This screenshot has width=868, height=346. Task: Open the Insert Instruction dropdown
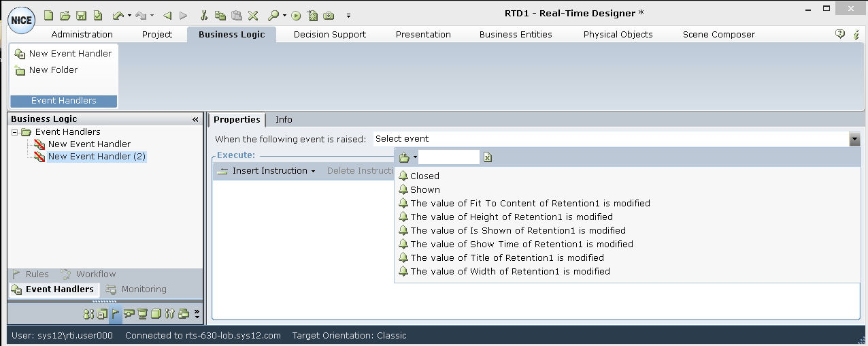coord(266,171)
